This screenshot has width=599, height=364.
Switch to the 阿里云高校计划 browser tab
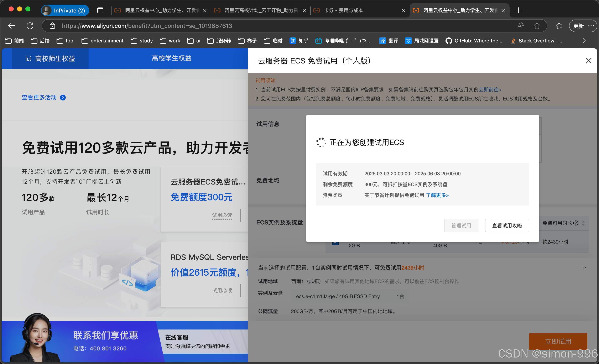click(260, 10)
